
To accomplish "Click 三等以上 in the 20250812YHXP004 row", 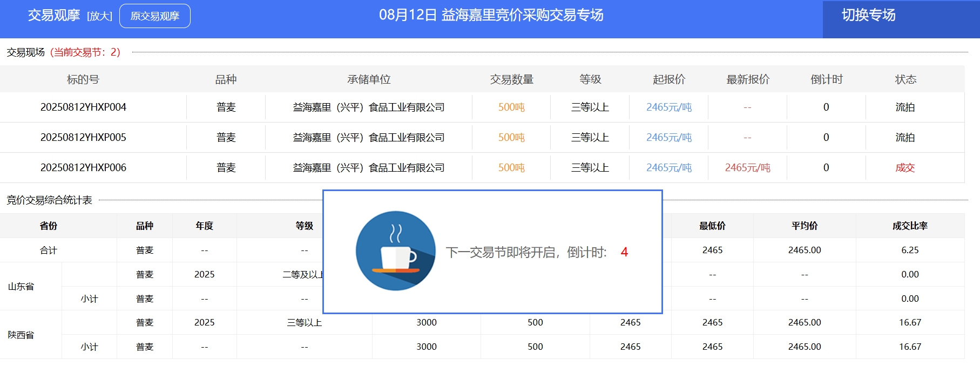I will [x=590, y=107].
